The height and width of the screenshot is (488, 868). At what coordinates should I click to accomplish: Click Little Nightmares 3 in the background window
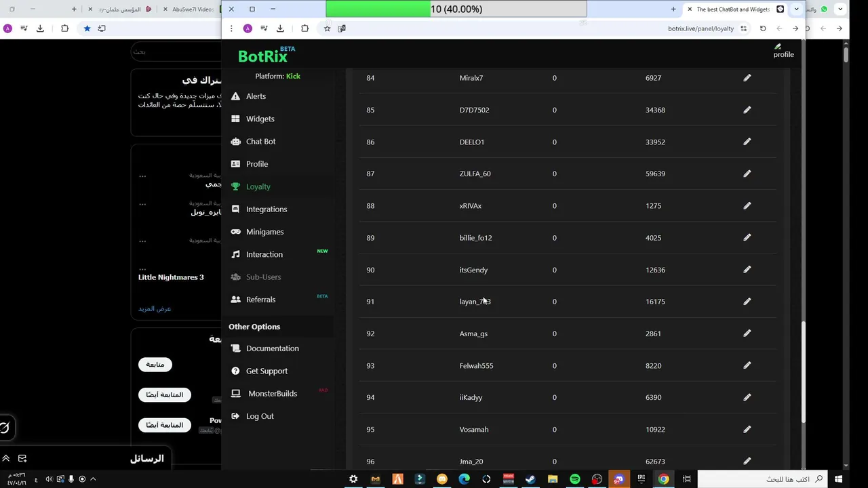[171, 277]
